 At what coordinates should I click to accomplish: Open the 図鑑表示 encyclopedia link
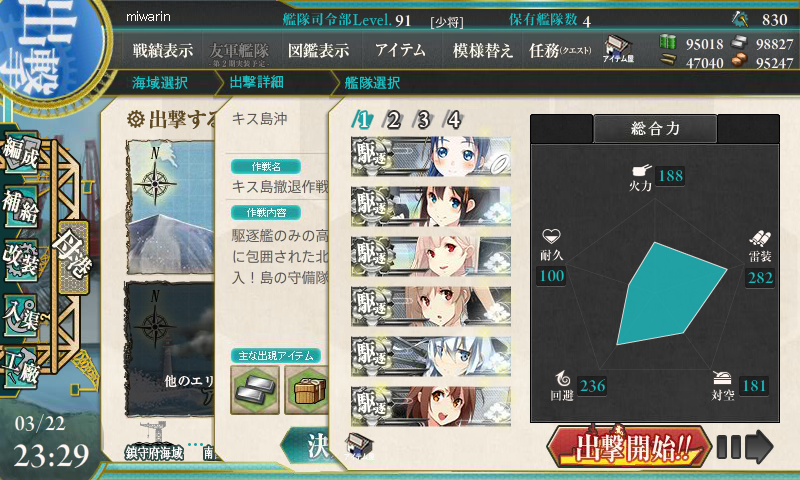(x=318, y=50)
